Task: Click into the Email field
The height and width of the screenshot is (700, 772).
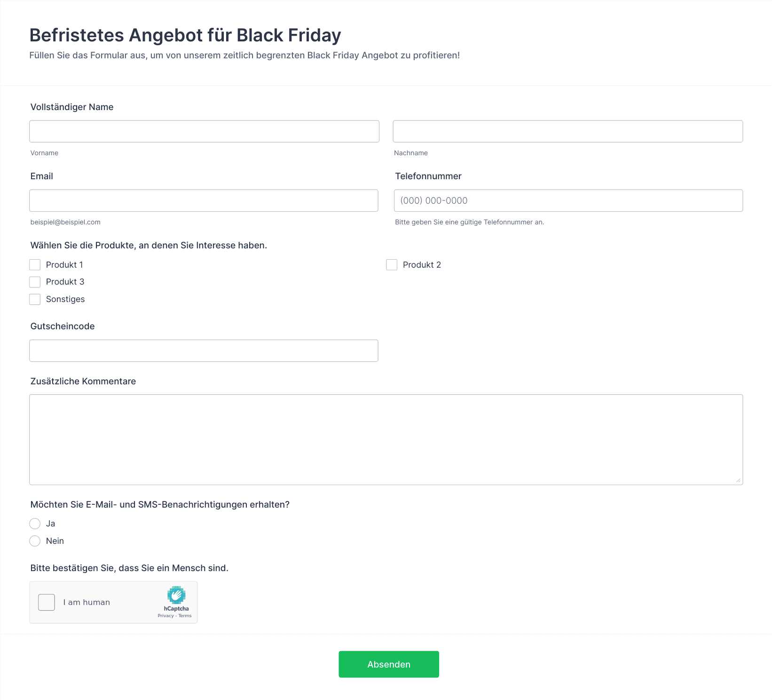Action: click(204, 200)
